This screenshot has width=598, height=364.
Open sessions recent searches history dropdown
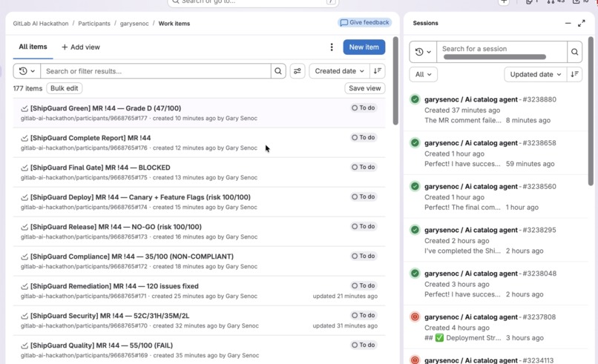pos(423,51)
